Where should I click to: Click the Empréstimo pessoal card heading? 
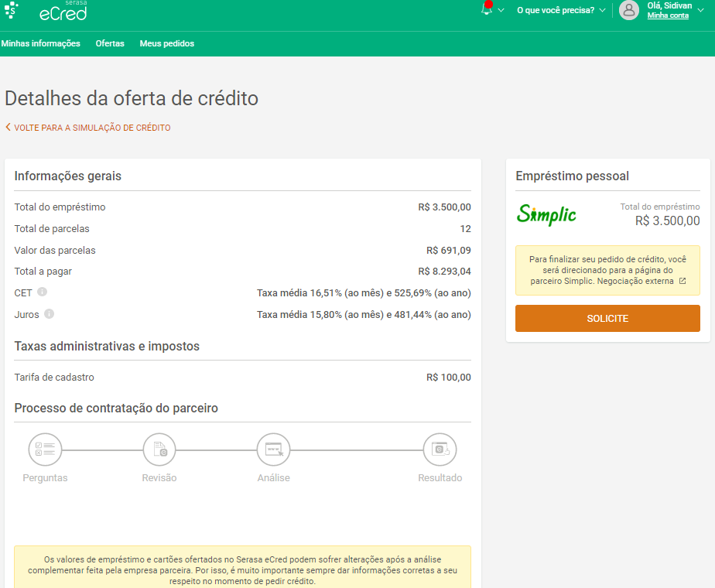coord(573,176)
